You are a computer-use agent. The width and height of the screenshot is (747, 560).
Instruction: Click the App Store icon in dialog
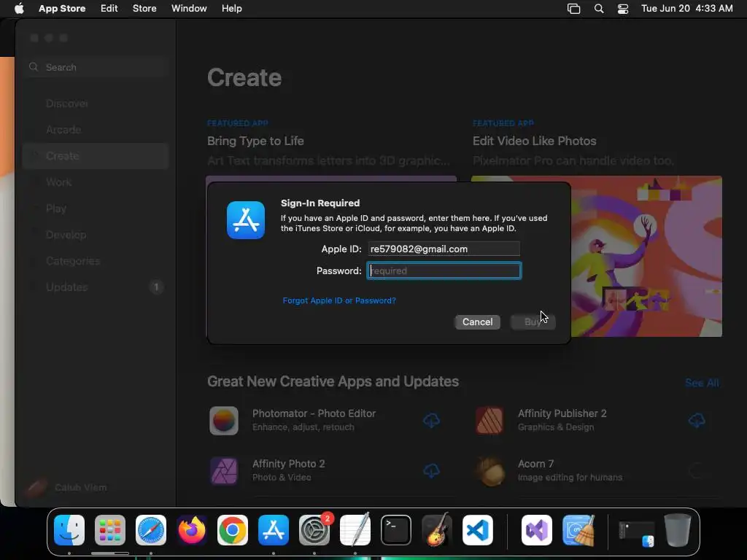click(246, 220)
